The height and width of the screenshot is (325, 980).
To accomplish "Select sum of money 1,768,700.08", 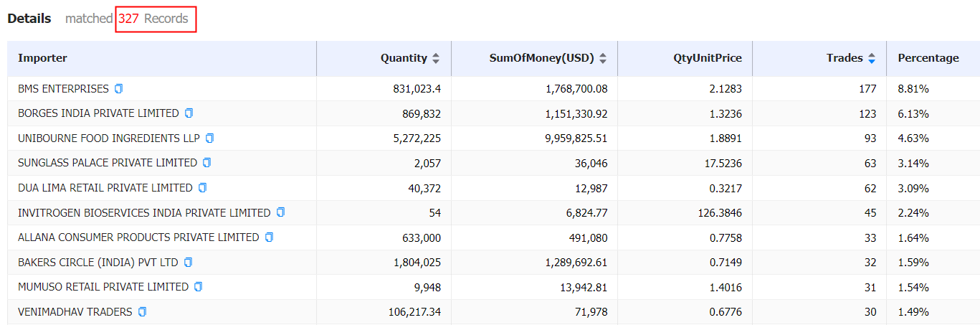I will tap(576, 89).
